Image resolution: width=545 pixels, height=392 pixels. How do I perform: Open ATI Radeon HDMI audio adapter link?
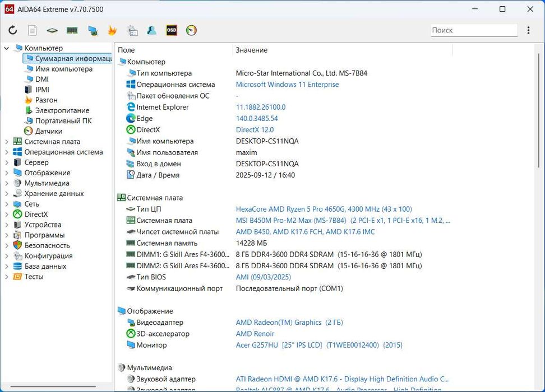342,379
